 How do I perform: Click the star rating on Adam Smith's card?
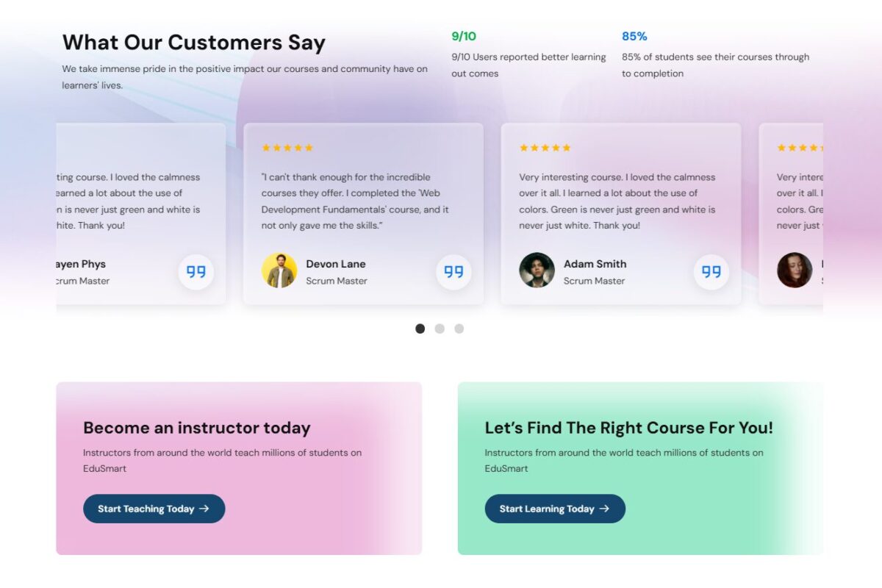pyautogui.click(x=545, y=148)
